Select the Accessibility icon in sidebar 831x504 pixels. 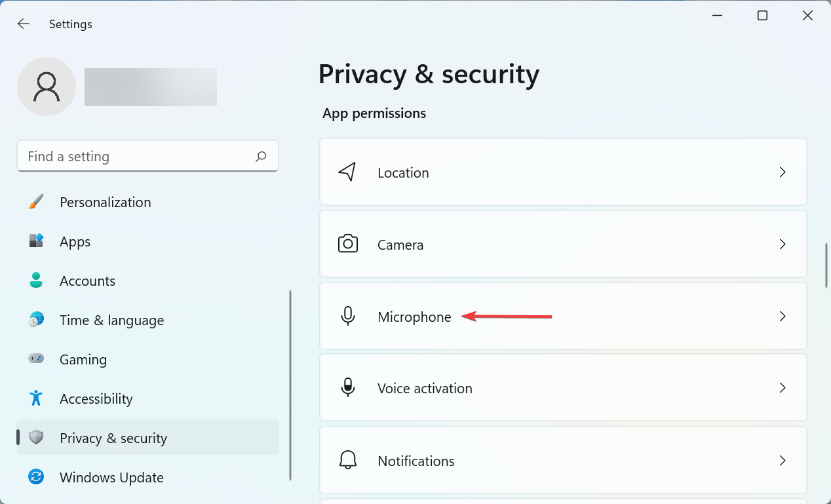37,398
